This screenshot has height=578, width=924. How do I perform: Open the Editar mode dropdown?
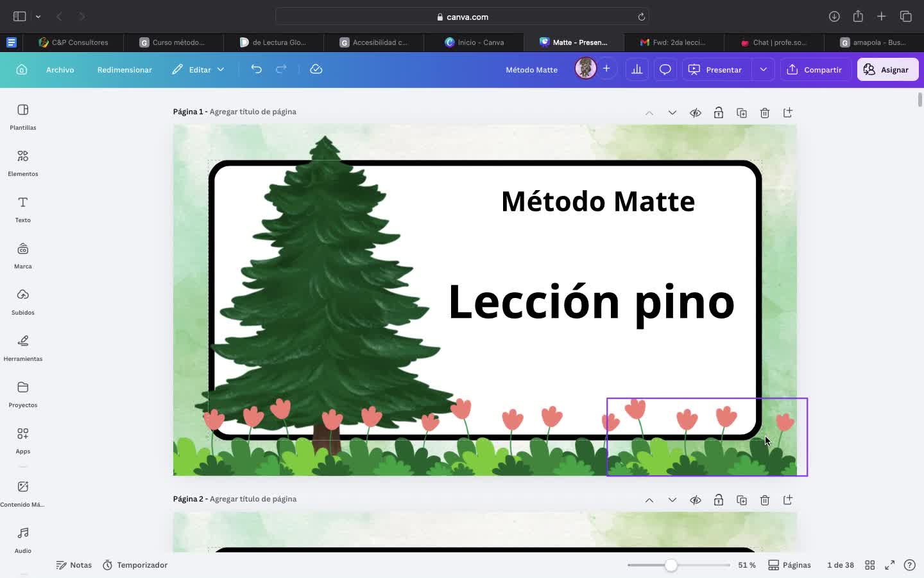coord(198,69)
